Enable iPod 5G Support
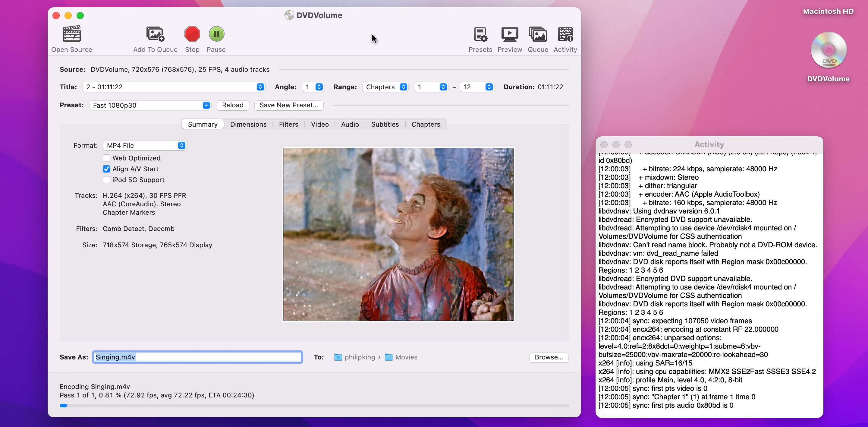868x427 pixels. click(x=106, y=180)
